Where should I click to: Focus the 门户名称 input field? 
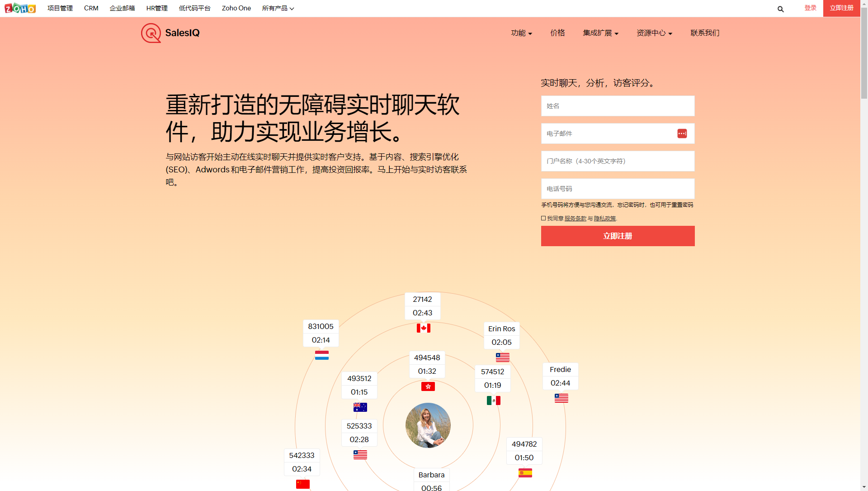pos(618,161)
